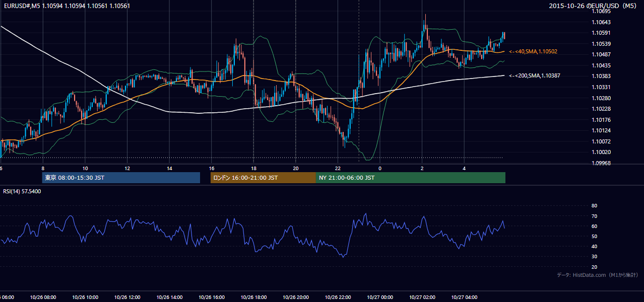Click price axis value 1.10591
The width and height of the screenshot is (644, 302).
click(x=601, y=33)
